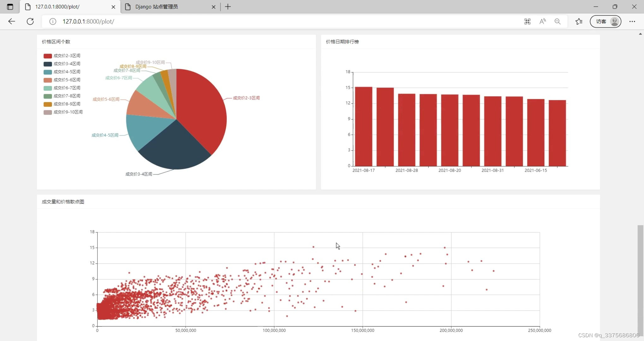Open the site information icon
This screenshot has width=644, height=341.
(53, 21)
